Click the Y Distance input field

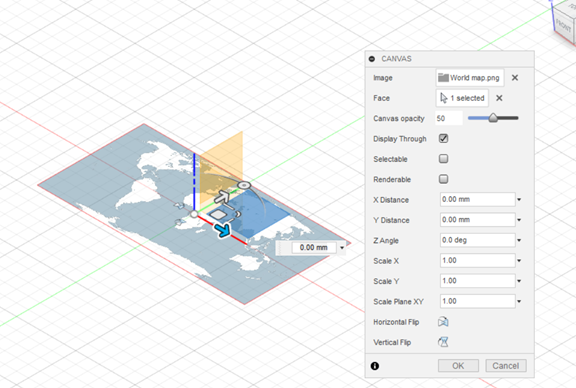click(x=478, y=220)
